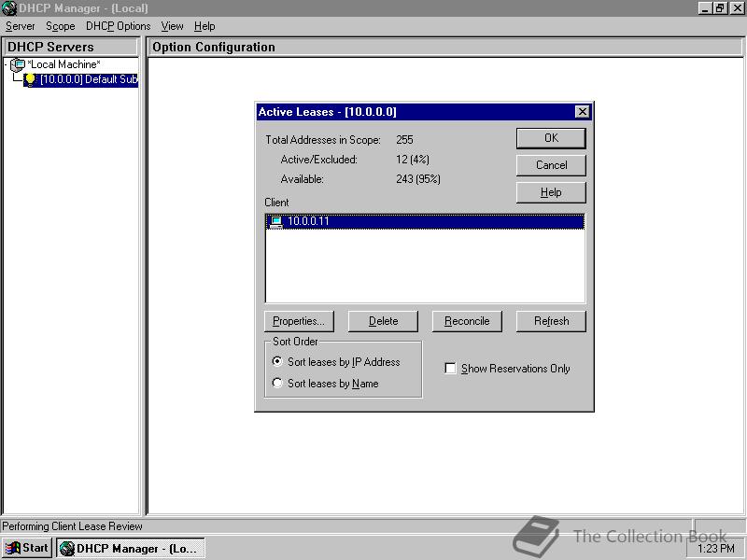
Task: Open the DHCP Options menu
Action: (x=119, y=26)
